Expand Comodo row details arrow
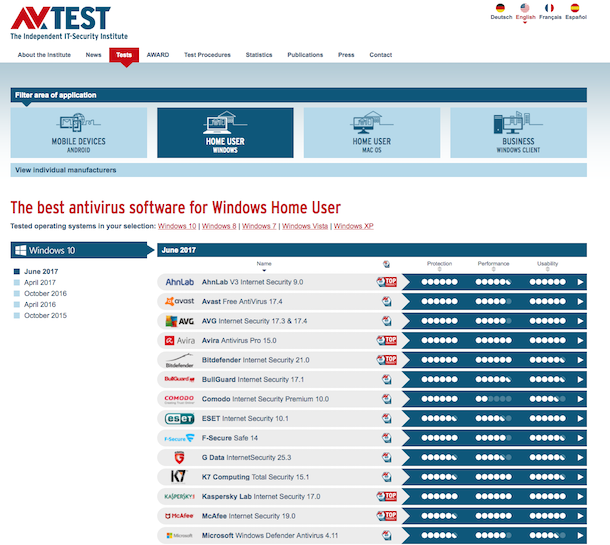Screen dimensions: 610x545 (580, 399)
